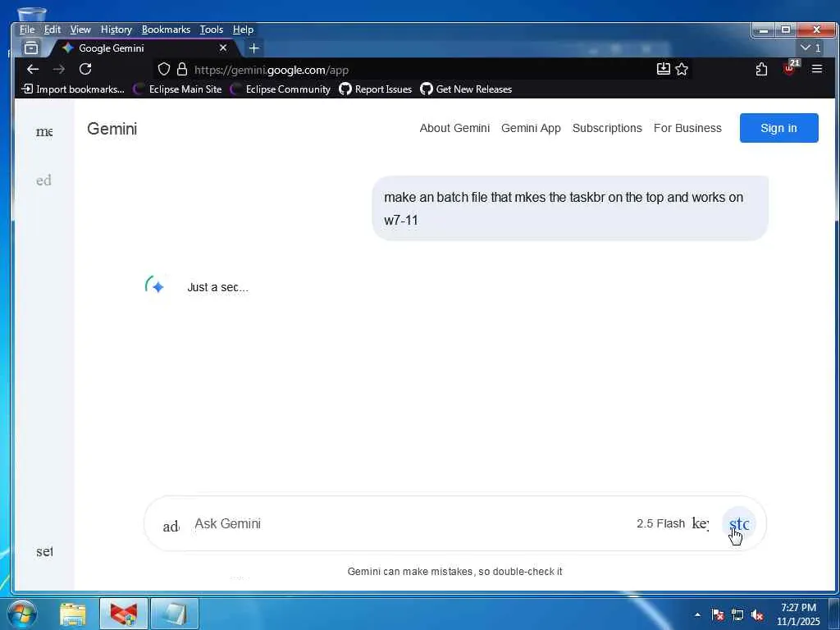Click the install/download icon in address bar
Image resolution: width=840 pixels, height=630 pixels.
pos(663,69)
